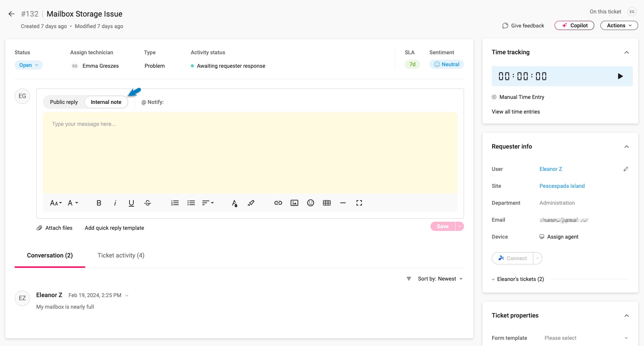Click the back arrow to leave ticket
644x346 pixels.
click(x=12, y=14)
